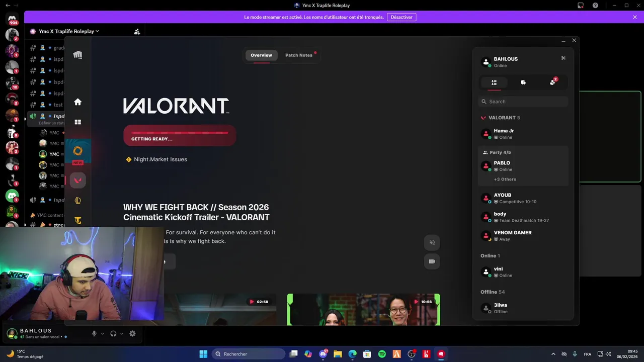Select the League of Legends sidebar icon
This screenshot has height=362, width=644.
tap(77, 201)
